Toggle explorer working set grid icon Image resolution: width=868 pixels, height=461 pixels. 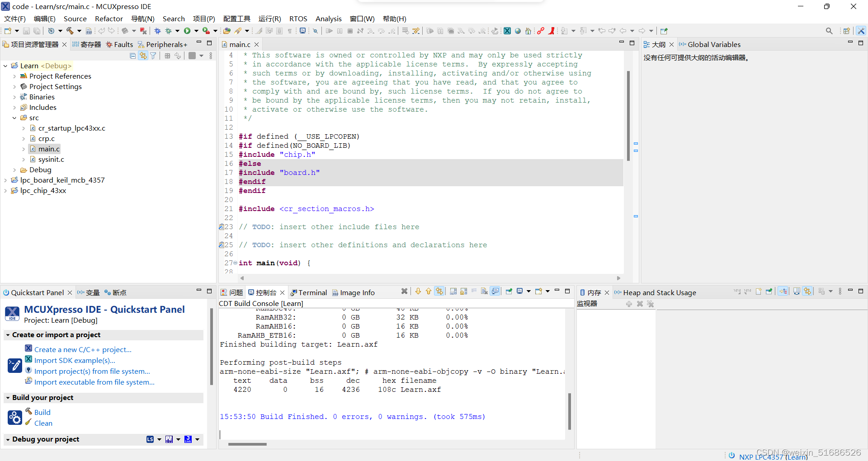pyautogui.click(x=167, y=56)
